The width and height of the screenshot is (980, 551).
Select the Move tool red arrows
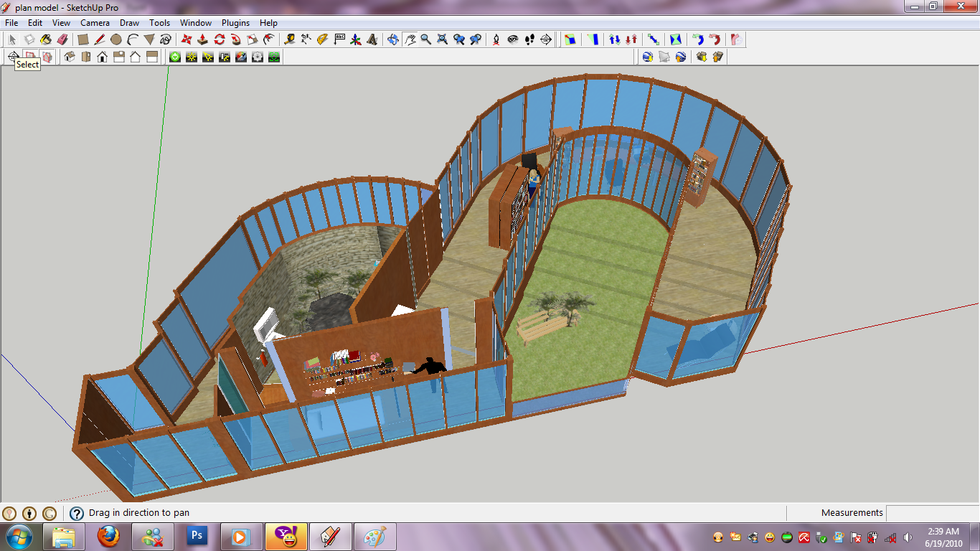tap(187, 39)
